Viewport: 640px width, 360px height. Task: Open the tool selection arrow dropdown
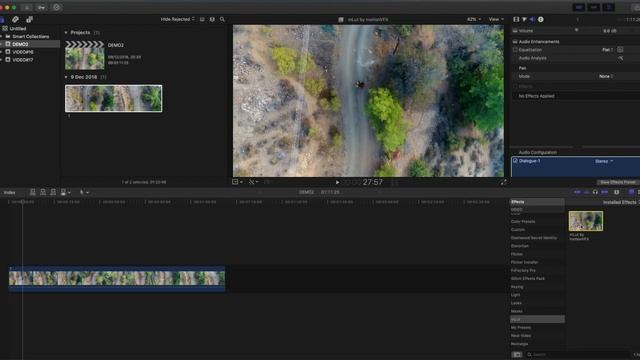point(84,192)
